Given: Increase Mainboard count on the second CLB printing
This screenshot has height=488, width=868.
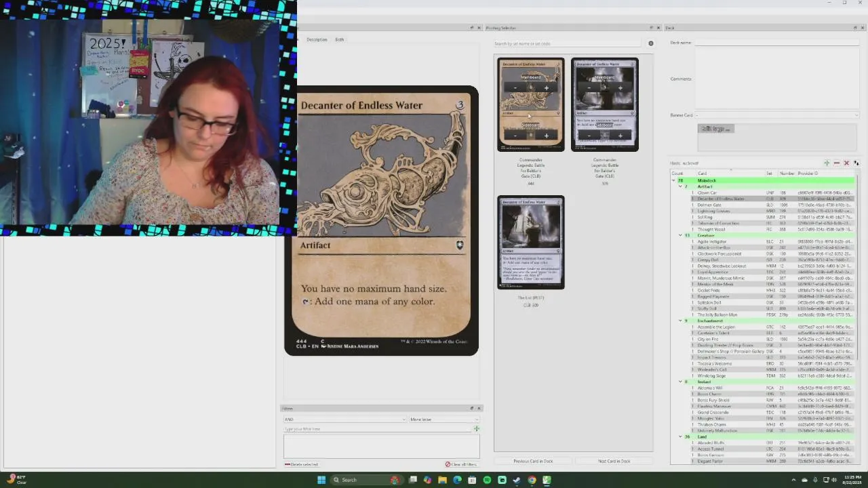Looking at the screenshot, I should pyautogui.click(x=620, y=87).
